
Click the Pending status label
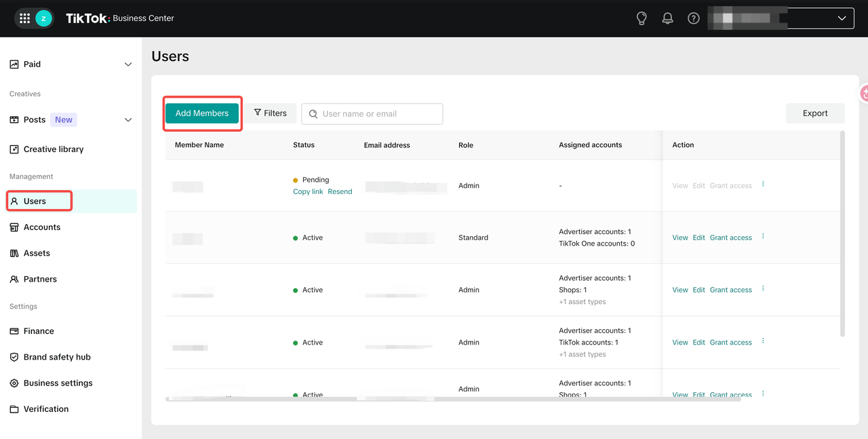pyautogui.click(x=315, y=180)
